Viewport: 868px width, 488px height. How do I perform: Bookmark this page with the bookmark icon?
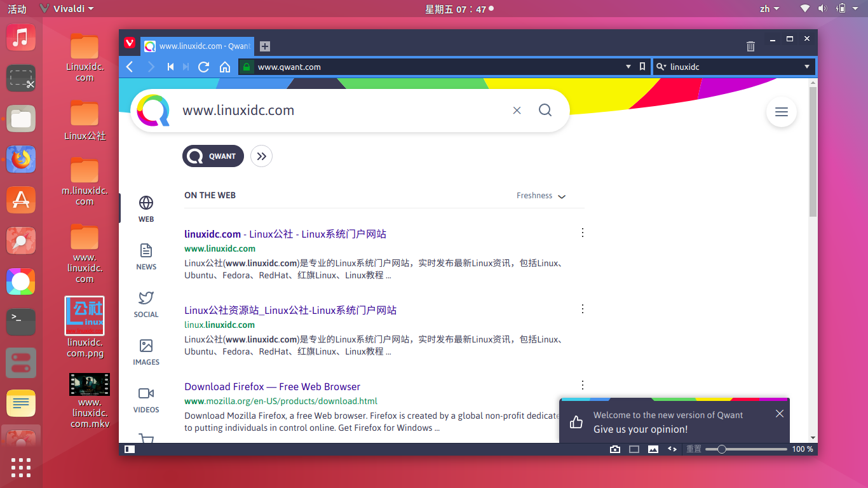tap(642, 67)
